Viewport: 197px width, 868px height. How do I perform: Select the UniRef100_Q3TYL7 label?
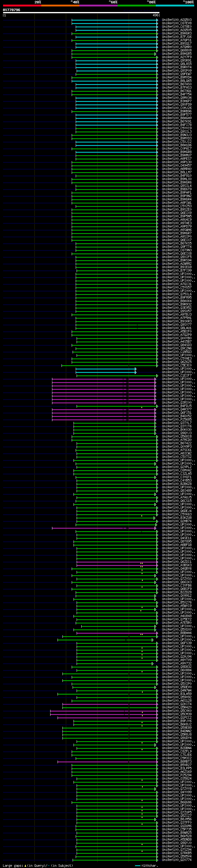177,423
